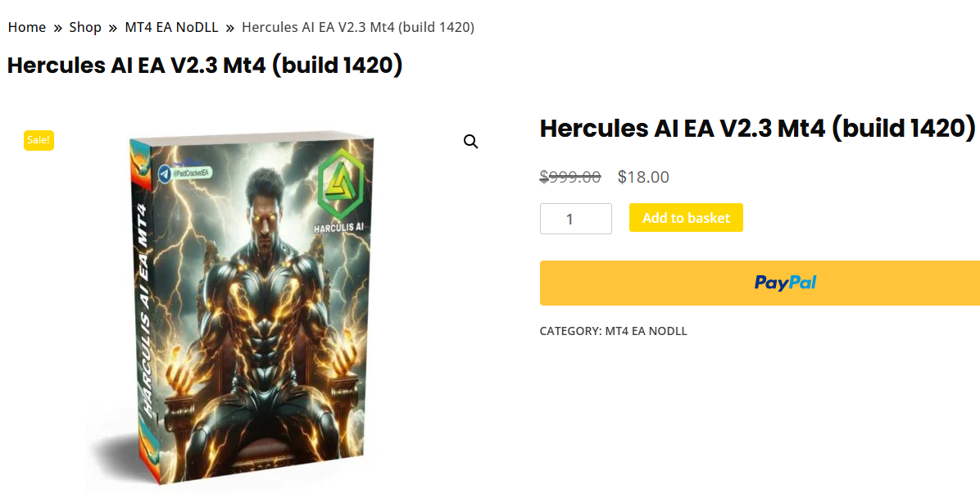The height and width of the screenshot is (494, 980).
Task: Click the yellow Sale! badge
Action: (x=39, y=140)
